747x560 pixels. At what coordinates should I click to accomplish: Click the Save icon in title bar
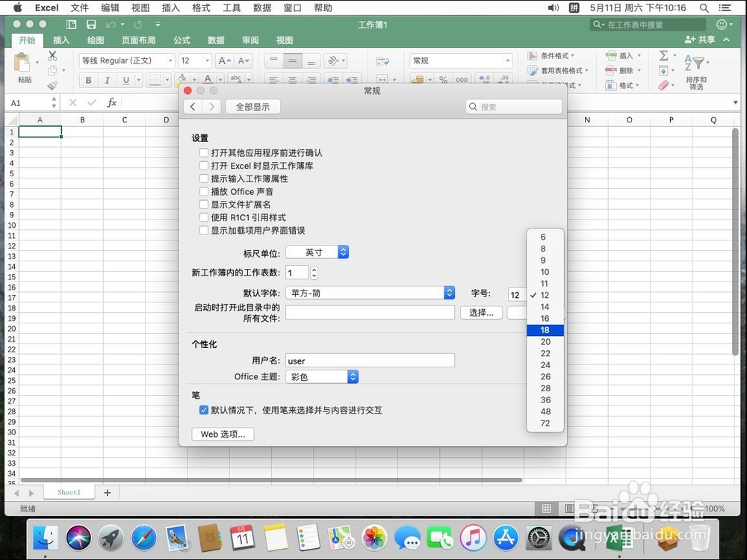pyautogui.click(x=91, y=25)
